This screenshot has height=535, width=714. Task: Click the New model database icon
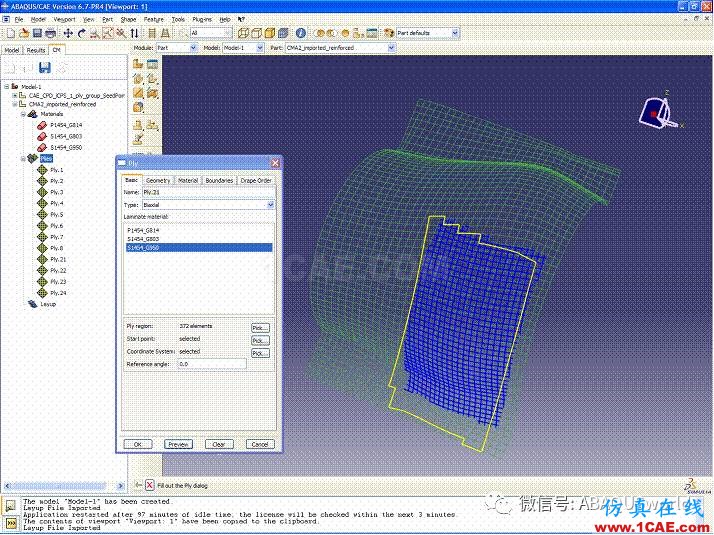pyautogui.click(x=11, y=33)
